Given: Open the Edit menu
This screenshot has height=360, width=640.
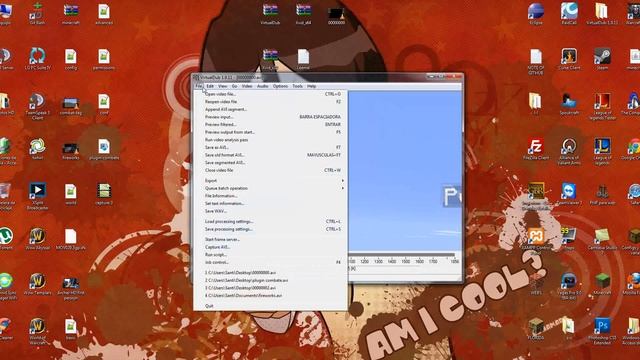Looking at the screenshot, I should (210, 86).
